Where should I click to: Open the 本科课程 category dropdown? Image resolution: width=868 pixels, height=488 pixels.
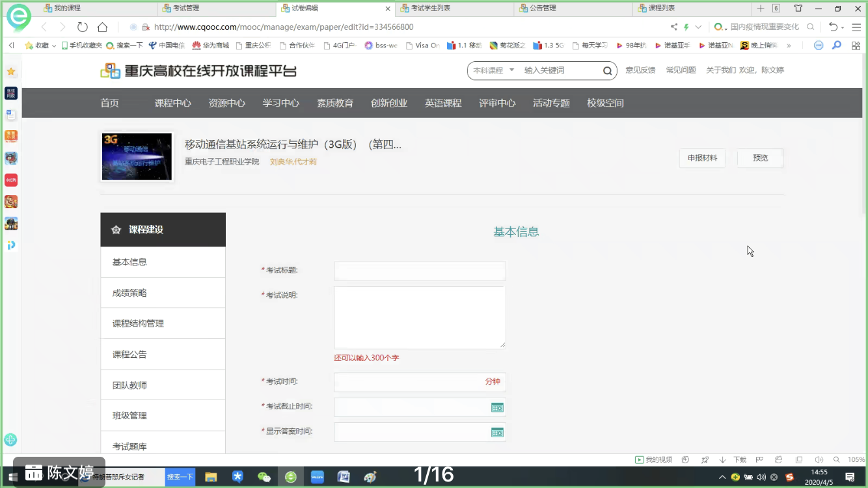[493, 70]
